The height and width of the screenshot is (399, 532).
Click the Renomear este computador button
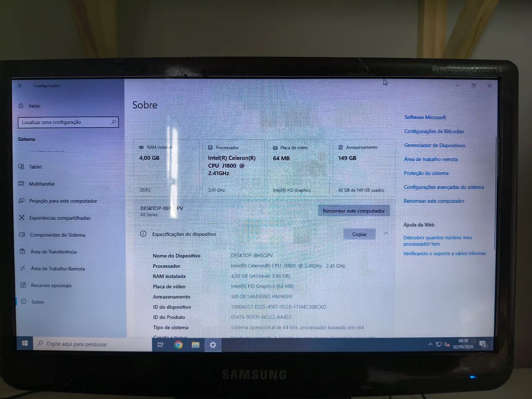point(354,211)
